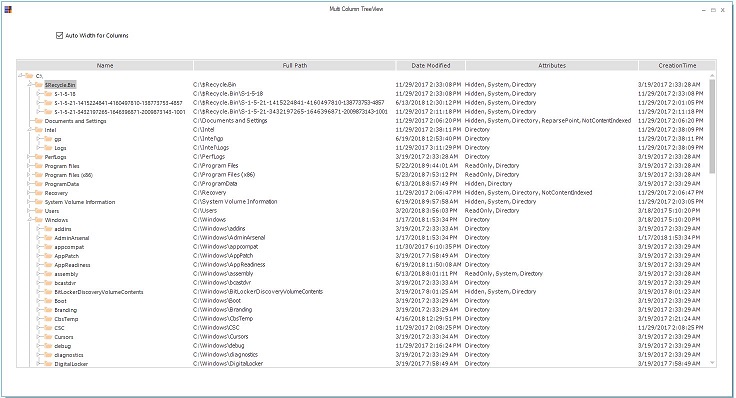This screenshot has height=398, width=736.
Task: Click the Recovery folder icon
Action: 39,193
